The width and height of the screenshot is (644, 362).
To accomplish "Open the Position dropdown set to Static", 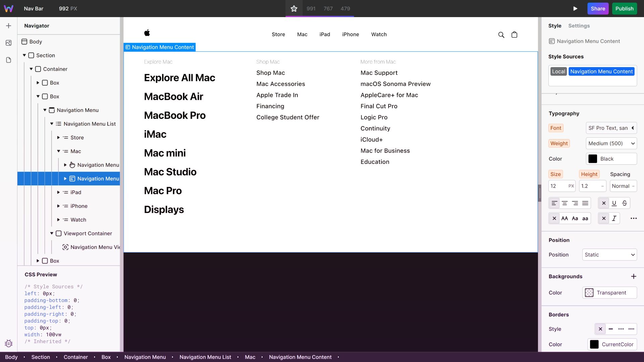I will (x=609, y=255).
